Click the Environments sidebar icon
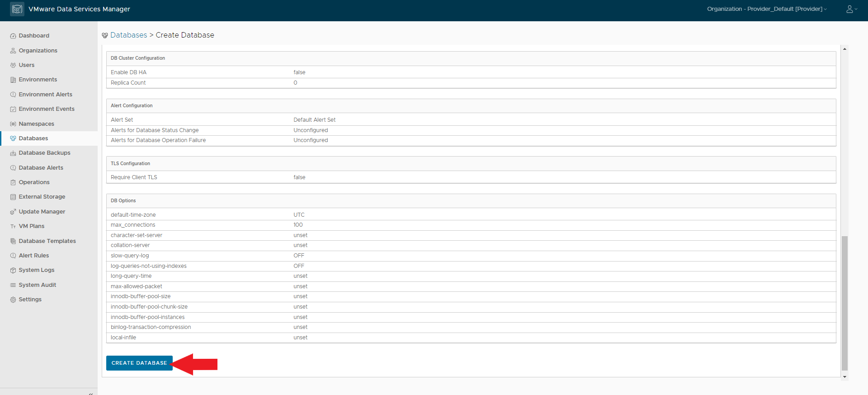Viewport: 868px width, 395px height. point(13,80)
